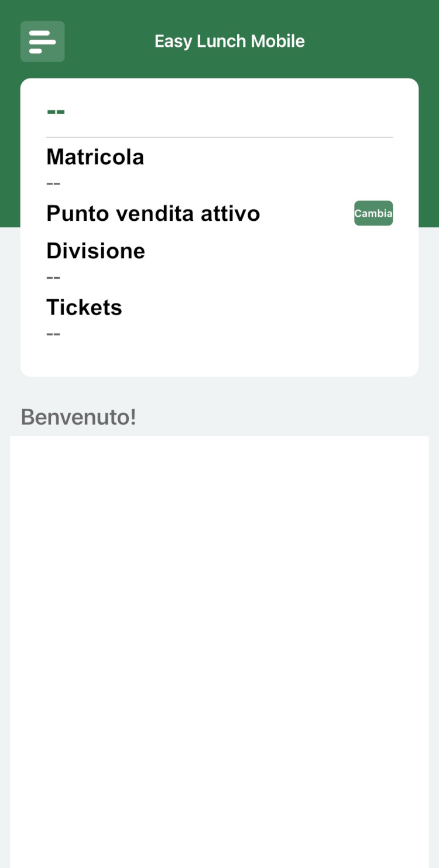Click the Benvenuto! heading
439x868 pixels.
click(78, 417)
